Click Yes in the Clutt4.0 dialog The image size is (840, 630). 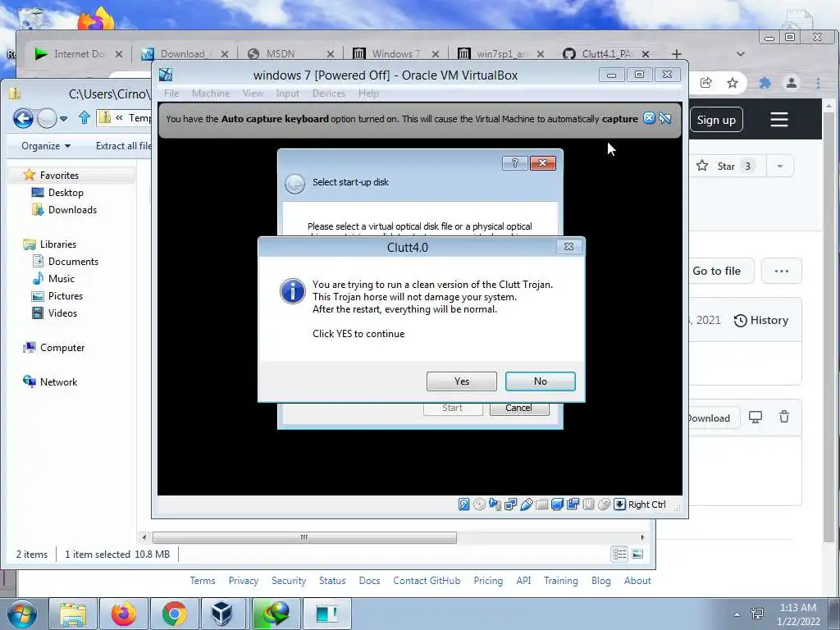tap(461, 381)
